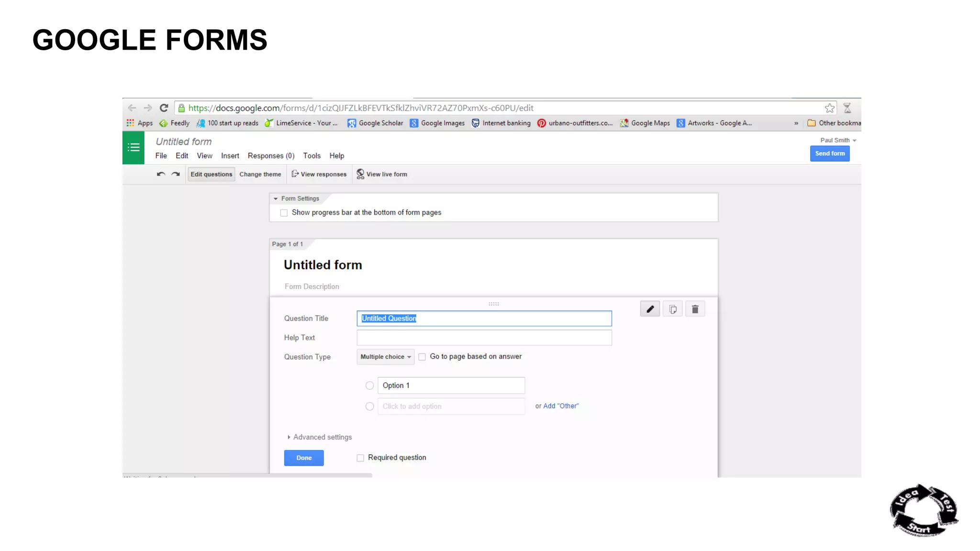Click the Add "Other" link
This screenshot has width=980, height=551.
pyautogui.click(x=561, y=406)
